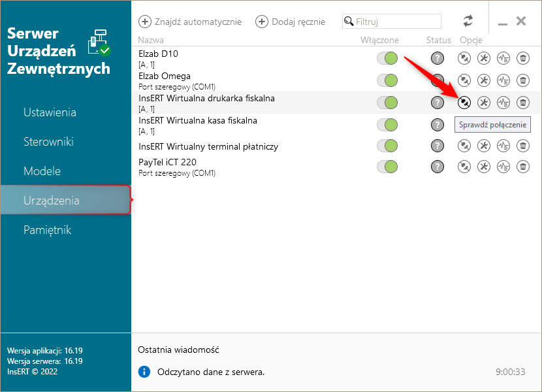Click status icon of PayTel iCT 220
Image resolution: width=542 pixels, height=392 pixels.
click(438, 167)
